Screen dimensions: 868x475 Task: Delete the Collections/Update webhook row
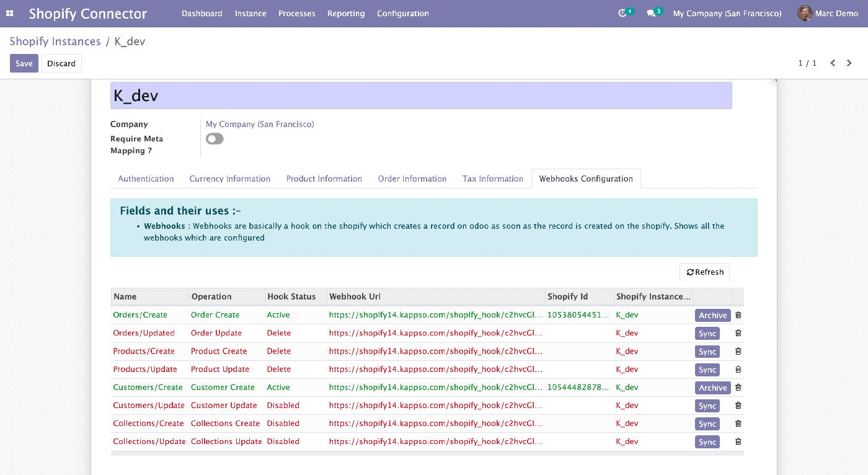(738, 442)
